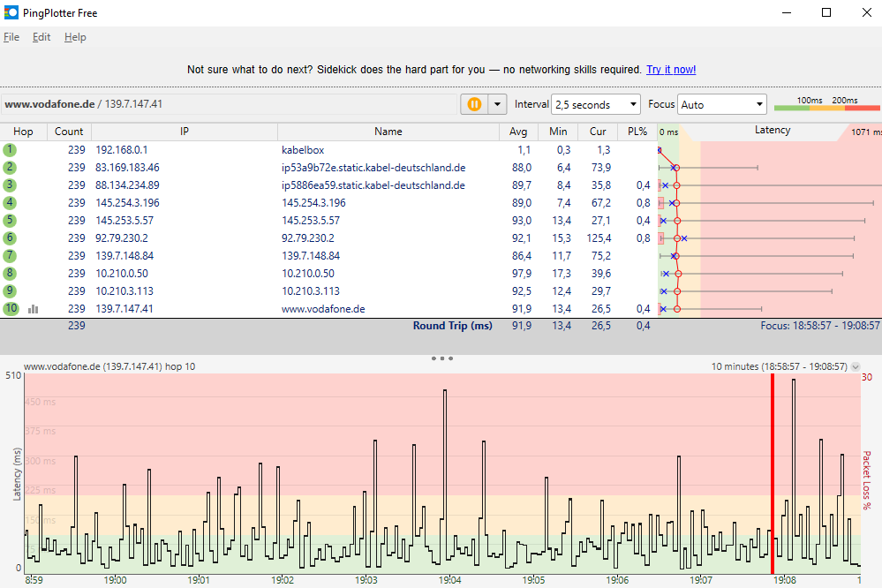Image resolution: width=882 pixels, height=588 pixels.
Task: Click the hop 10 graph title label
Action: [x=109, y=367]
